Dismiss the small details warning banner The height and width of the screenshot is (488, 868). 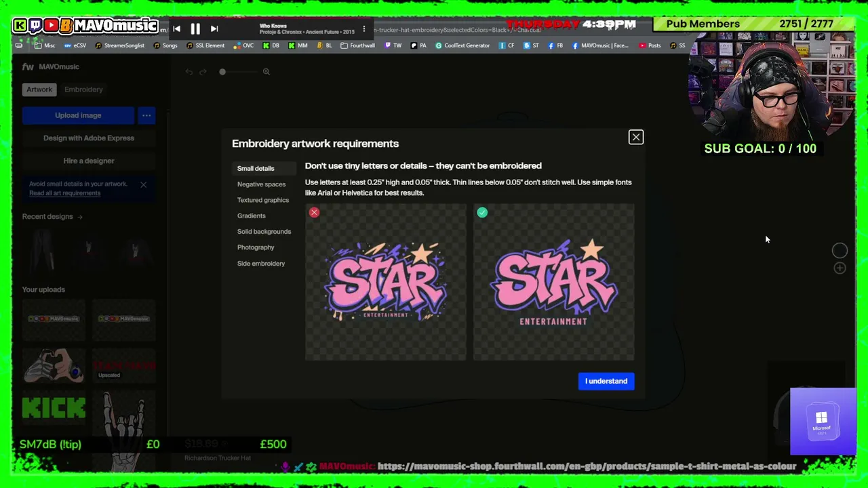pyautogui.click(x=144, y=185)
